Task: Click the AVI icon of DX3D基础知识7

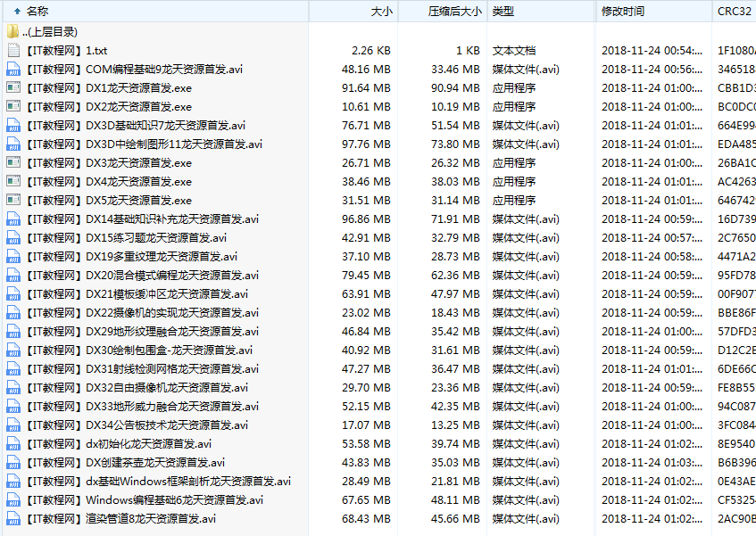Action: point(12,125)
